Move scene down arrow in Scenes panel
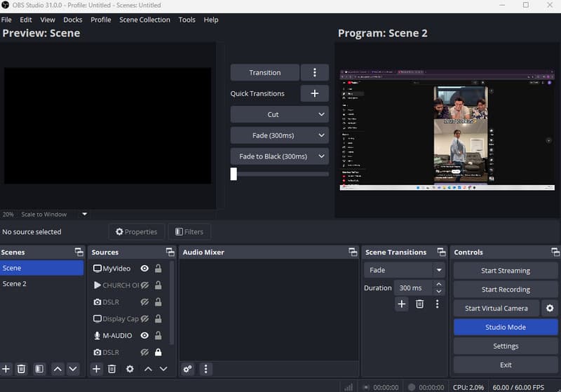The height and width of the screenshot is (392, 561). pos(73,369)
